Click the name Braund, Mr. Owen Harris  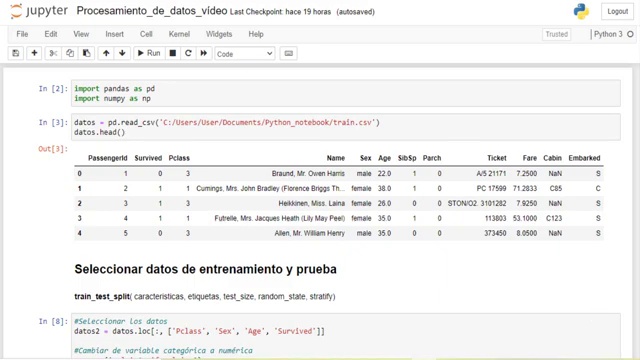pyautogui.click(x=308, y=173)
